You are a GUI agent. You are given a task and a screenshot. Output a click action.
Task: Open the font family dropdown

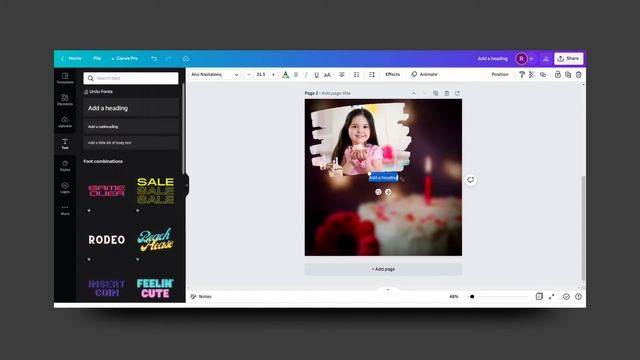pyautogui.click(x=215, y=75)
